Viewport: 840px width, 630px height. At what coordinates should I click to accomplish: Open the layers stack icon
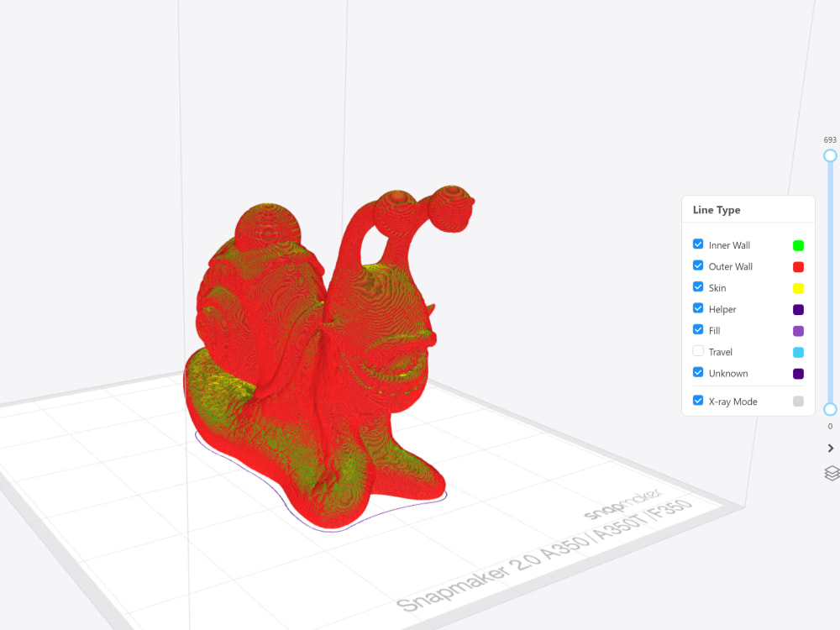[832, 474]
